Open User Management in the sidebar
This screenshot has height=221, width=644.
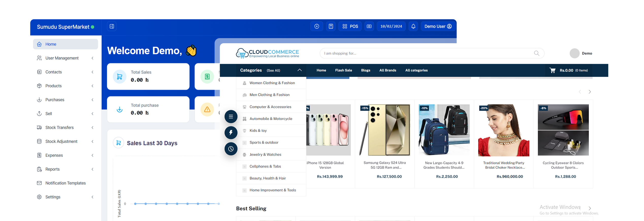(x=66, y=58)
